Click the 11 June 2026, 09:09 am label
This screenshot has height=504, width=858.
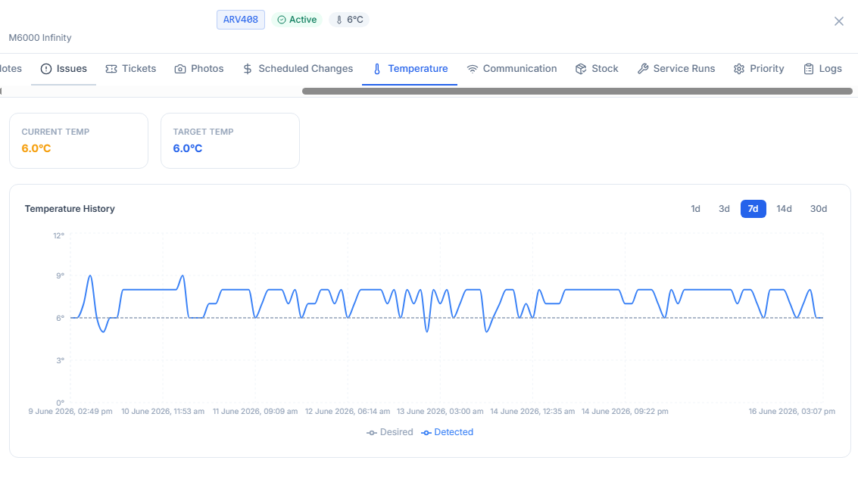pyautogui.click(x=255, y=412)
